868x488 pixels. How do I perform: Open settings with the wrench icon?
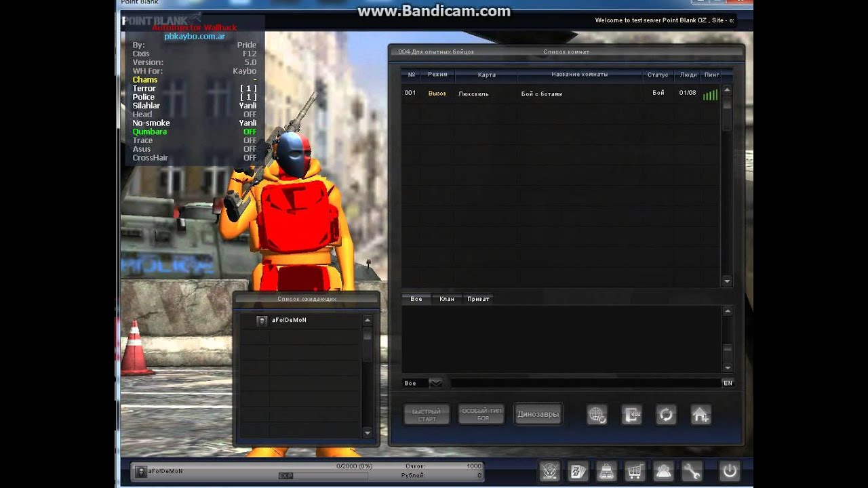(x=692, y=471)
